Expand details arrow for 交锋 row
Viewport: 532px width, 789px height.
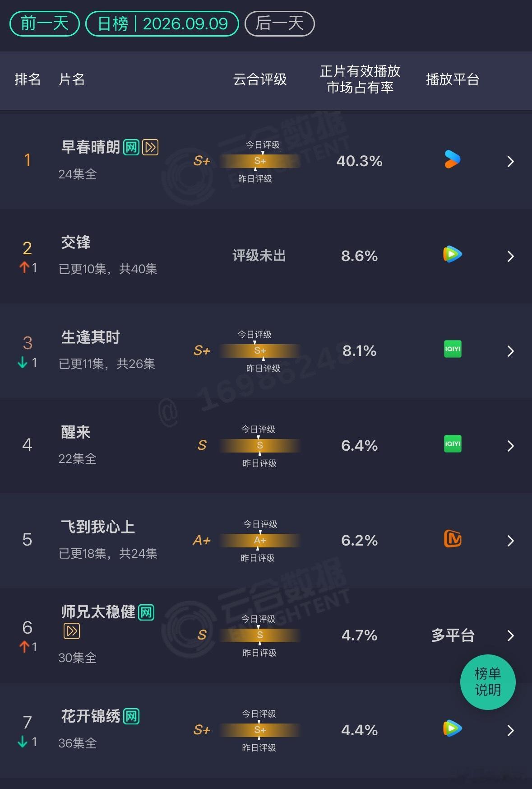tap(510, 256)
